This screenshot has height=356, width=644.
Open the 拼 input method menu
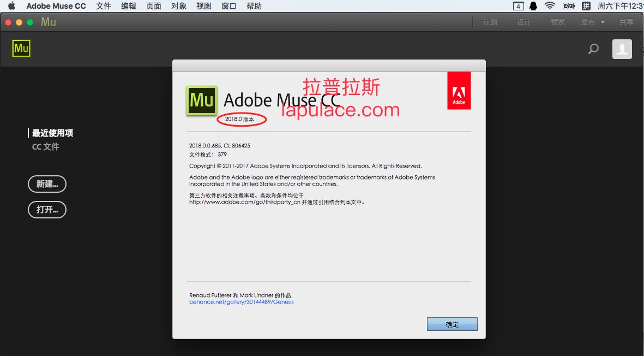click(x=586, y=6)
